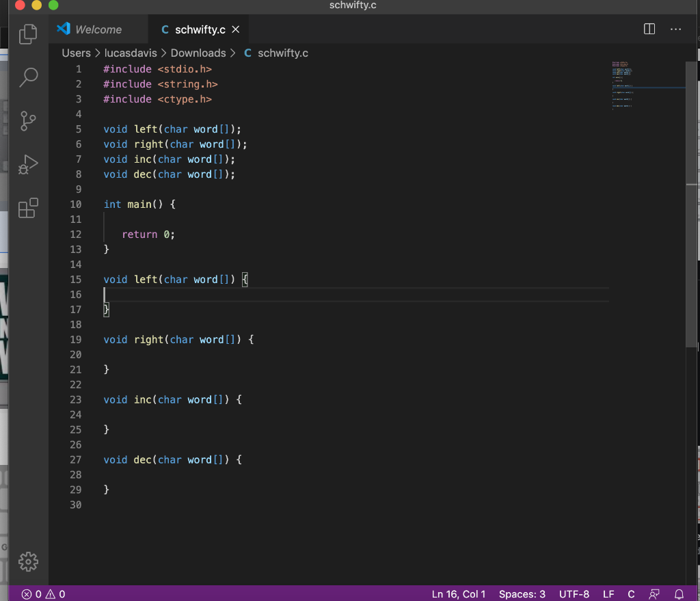Open the lucasdavis breadcrumb dropdown
The height and width of the screenshot is (601, 700).
coord(131,53)
